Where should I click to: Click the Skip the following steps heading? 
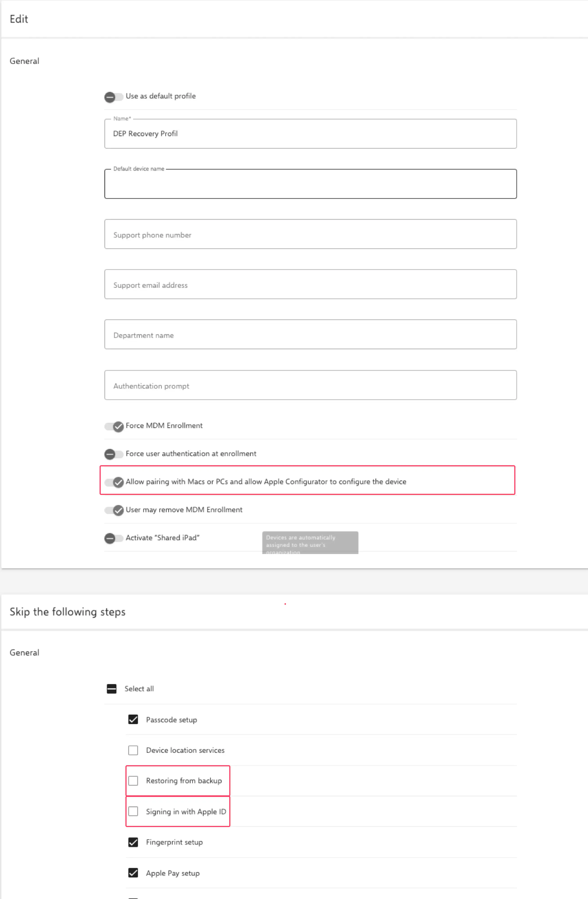click(67, 612)
